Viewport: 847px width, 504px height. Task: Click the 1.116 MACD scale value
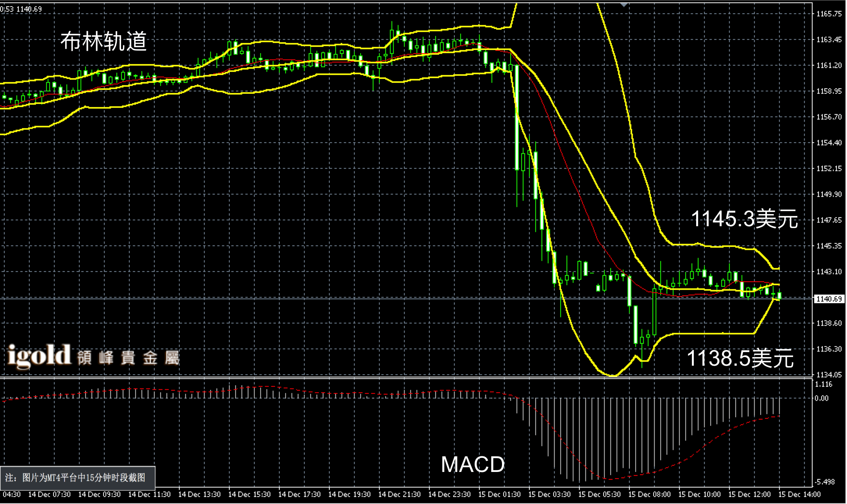pos(824,384)
